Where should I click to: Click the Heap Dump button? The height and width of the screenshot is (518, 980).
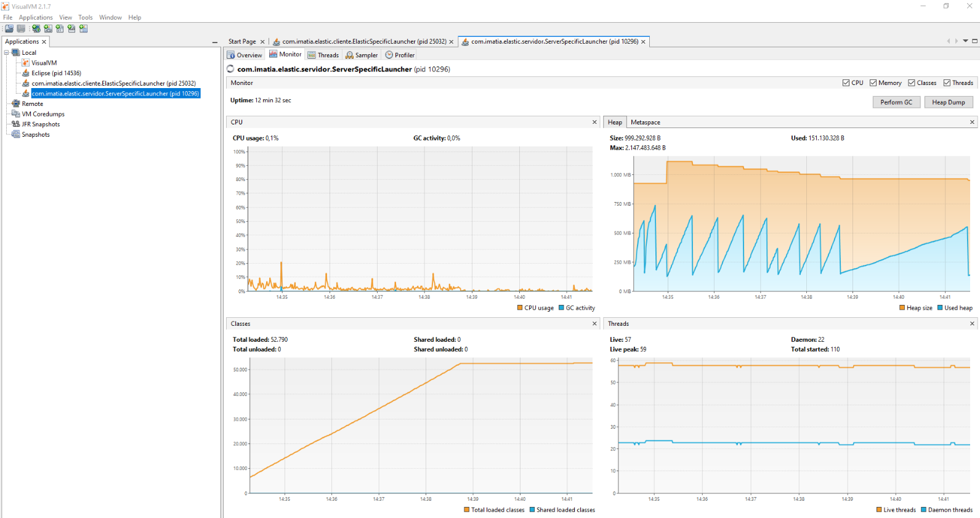pyautogui.click(x=948, y=102)
